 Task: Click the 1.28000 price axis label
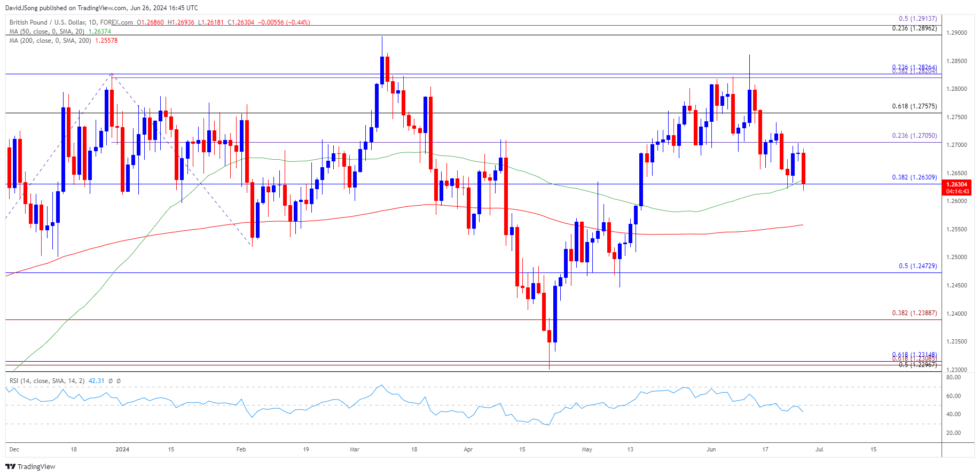click(x=957, y=89)
